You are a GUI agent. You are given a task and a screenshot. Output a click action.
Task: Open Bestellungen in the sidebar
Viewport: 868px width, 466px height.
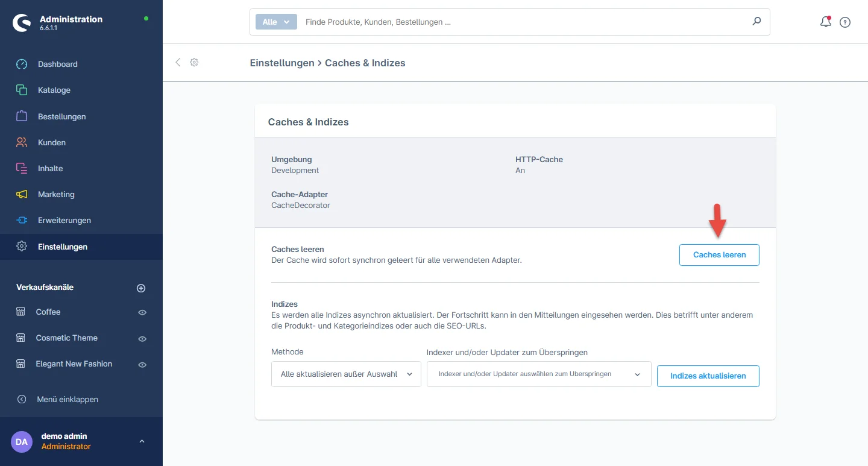(x=61, y=116)
